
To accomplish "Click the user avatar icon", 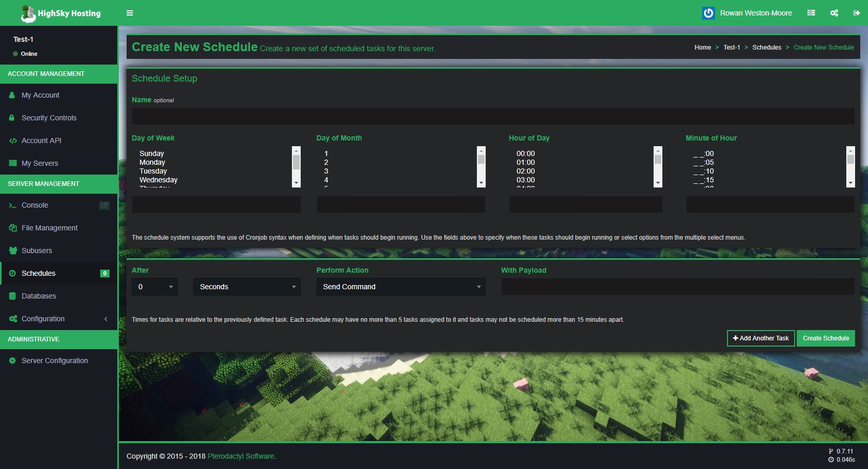I will point(708,13).
